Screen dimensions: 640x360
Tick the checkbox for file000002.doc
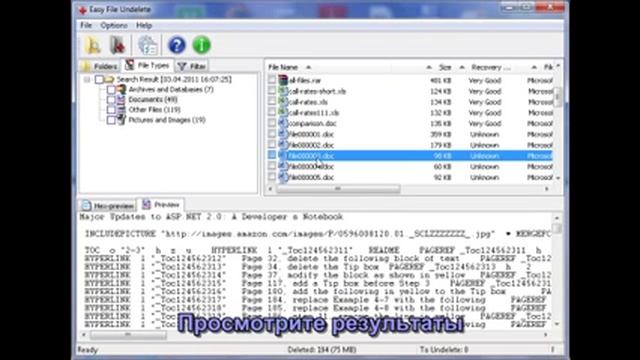point(272,144)
